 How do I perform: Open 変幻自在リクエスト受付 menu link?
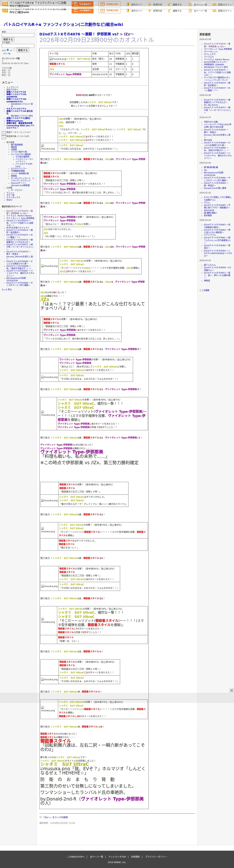click(22, 116)
